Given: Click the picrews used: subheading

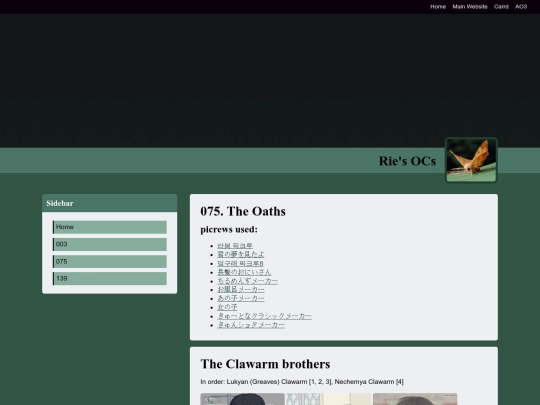Looking at the screenshot, I should (x=229, y=229).
